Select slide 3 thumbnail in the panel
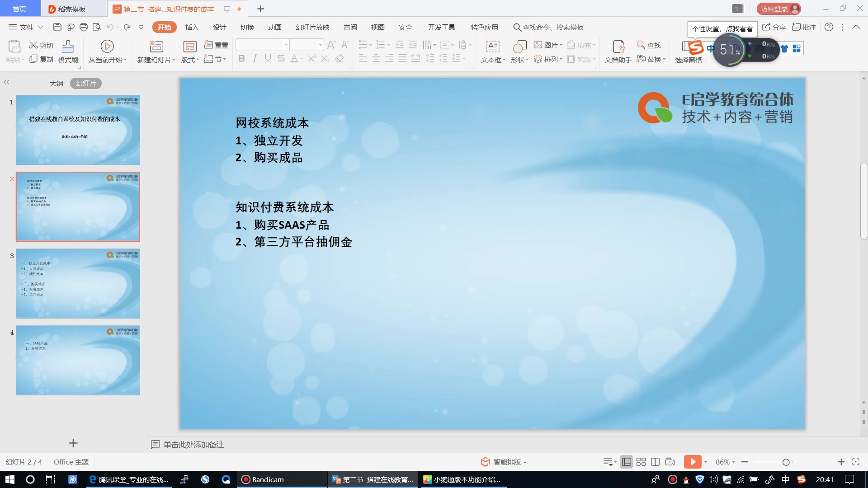Image resolution: width=868 pixels, height=488 pixels. pyautogui.click(x=78, y=283)
